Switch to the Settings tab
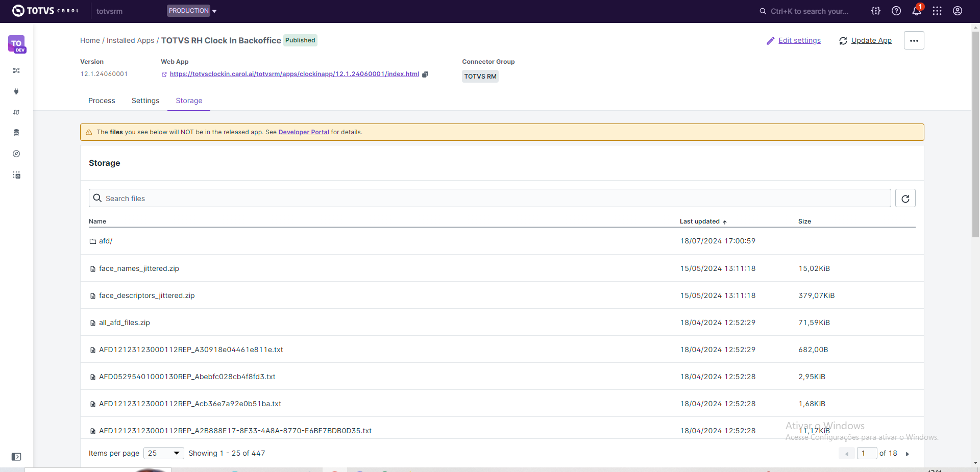Viewport: 980px width, 472px height. point(145,101)
